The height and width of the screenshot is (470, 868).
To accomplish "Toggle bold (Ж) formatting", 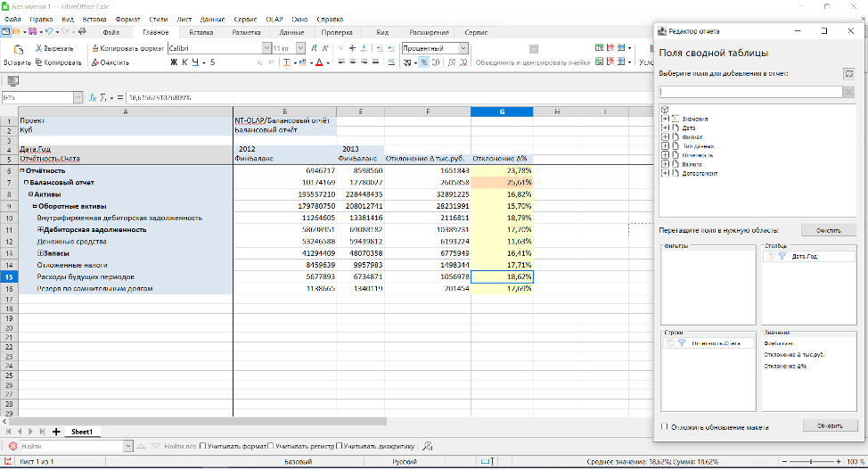I will tap(173, 62).
